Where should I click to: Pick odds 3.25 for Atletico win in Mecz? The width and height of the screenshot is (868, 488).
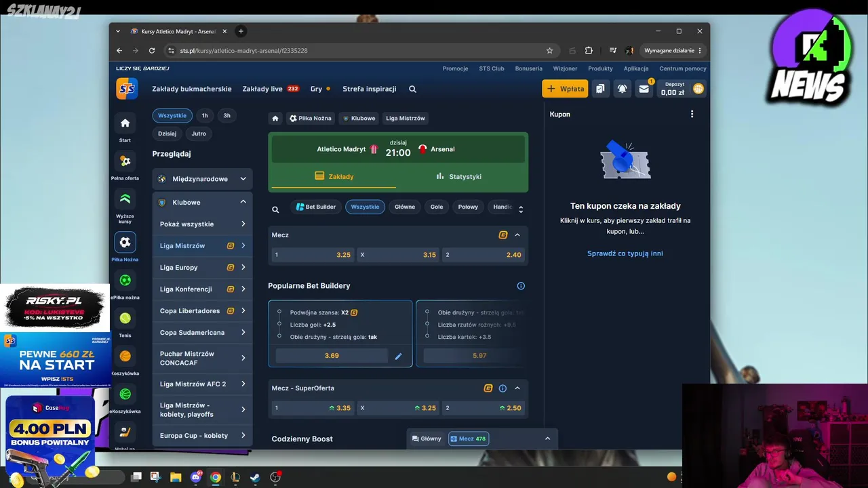pyautogui.click(x=312, y=255)
